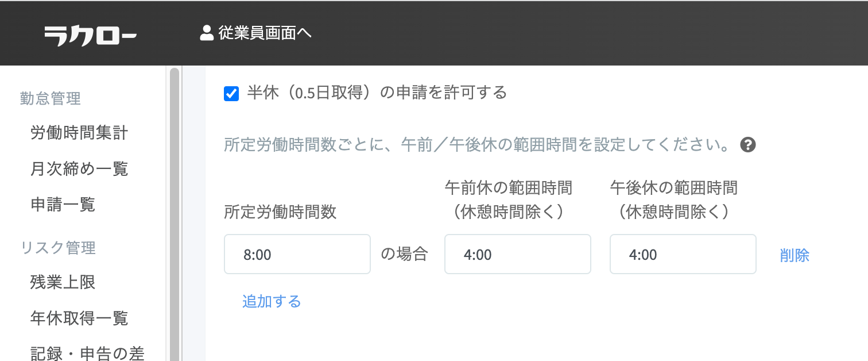
Task: Uncheck 半休の申請を許可する checkbox
Action: pos(231,93)
